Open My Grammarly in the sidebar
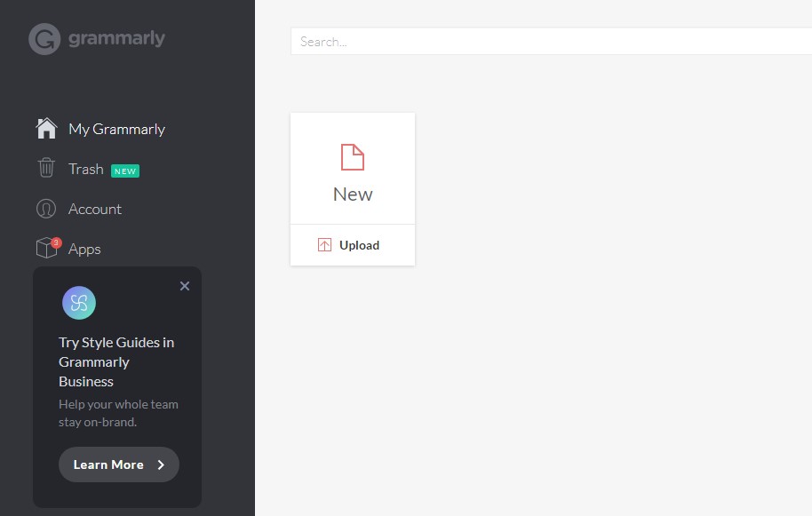 (x=116, y=129)
